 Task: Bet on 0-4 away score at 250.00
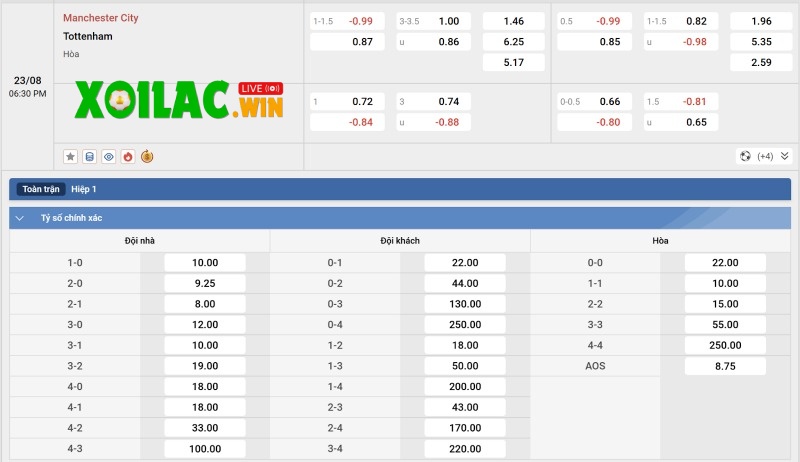(x=465, y=325)
